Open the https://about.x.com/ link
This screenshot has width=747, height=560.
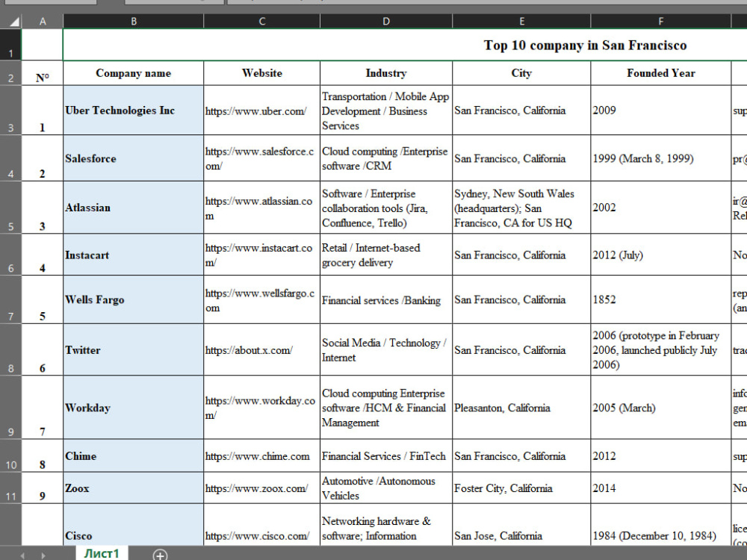point(249,350)
